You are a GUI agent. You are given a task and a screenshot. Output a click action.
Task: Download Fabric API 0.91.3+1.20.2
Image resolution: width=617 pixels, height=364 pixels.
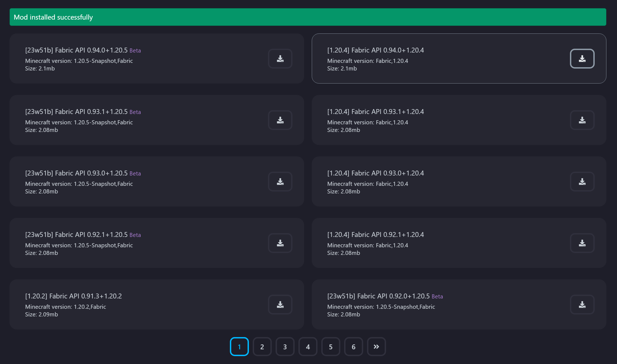pyautogui.click(x=280, y=304)
